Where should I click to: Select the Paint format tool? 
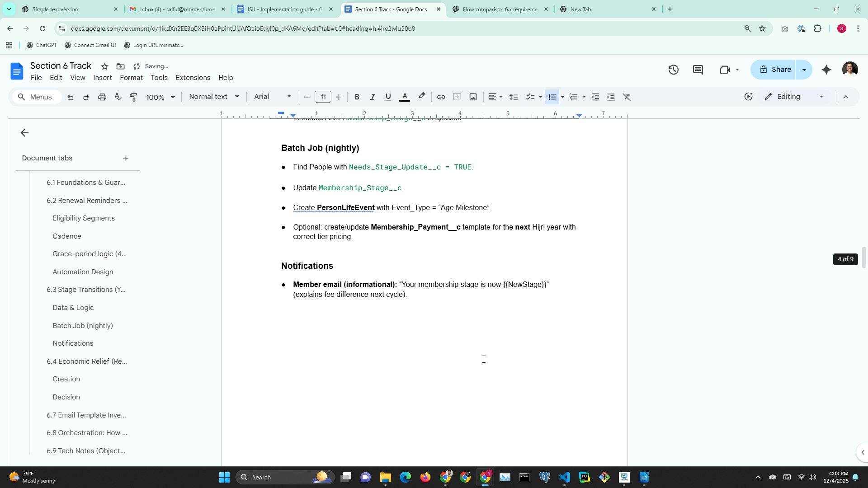pos(133,97)
